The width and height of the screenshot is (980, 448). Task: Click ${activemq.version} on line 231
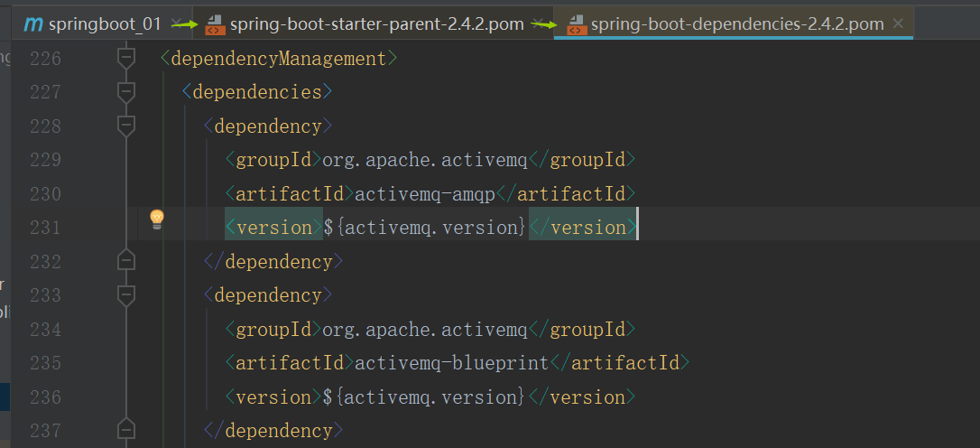(x=425, y=228)
